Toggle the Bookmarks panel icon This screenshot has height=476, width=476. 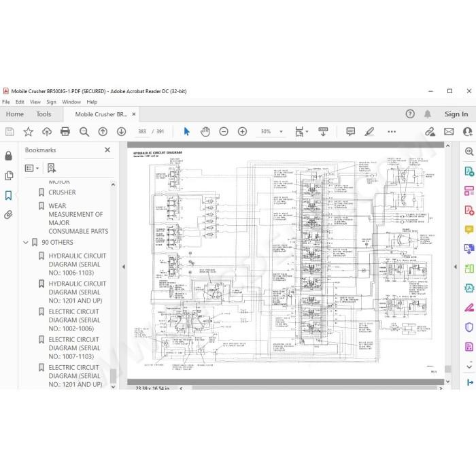pos(8,195)
